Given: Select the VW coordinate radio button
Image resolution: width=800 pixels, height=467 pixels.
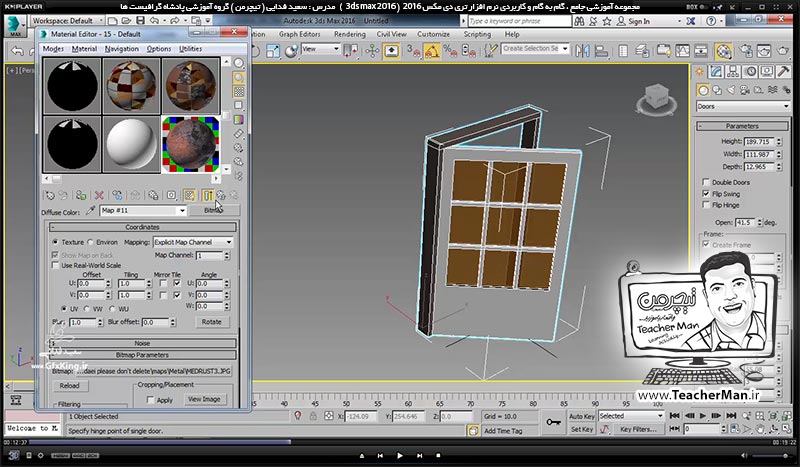Looking at the screenshot, I should point(87,309).
